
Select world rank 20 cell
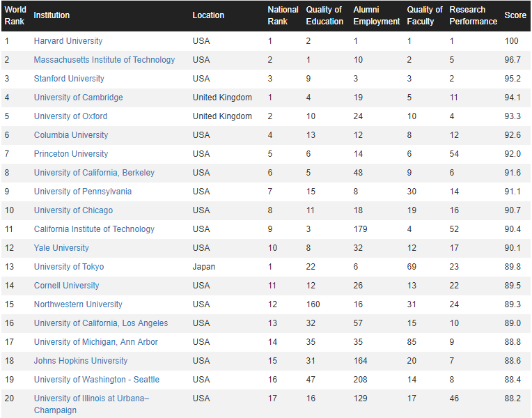[9, 398]
